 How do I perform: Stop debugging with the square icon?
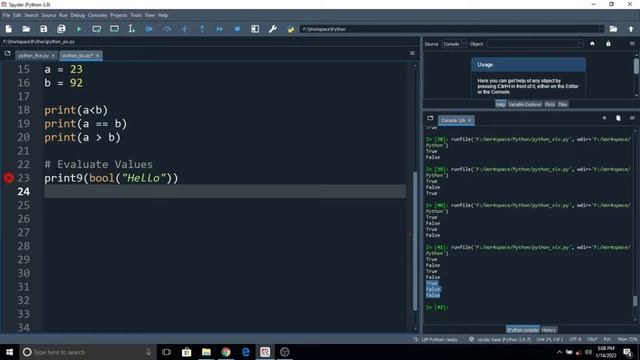237,29
